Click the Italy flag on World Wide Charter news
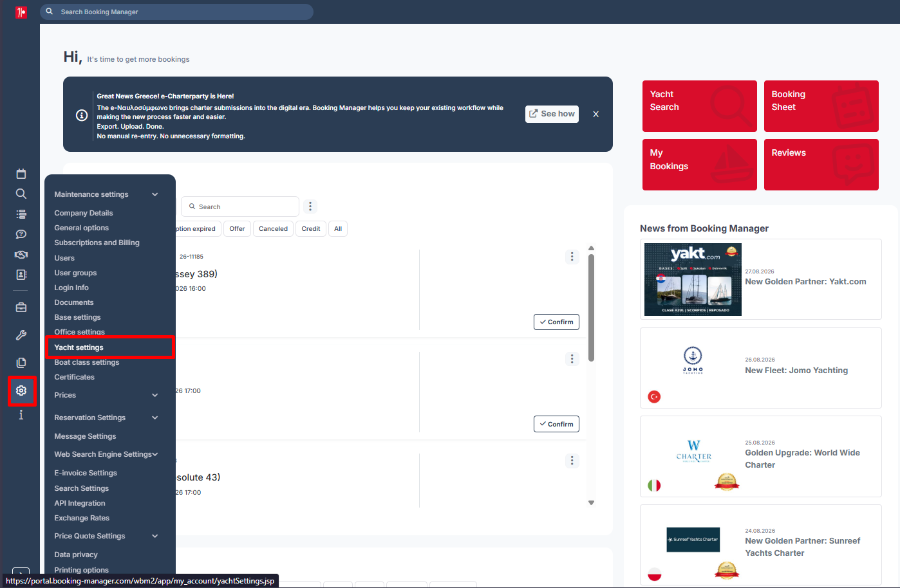This screenshot has width=900, height=588. pos(654,486)
